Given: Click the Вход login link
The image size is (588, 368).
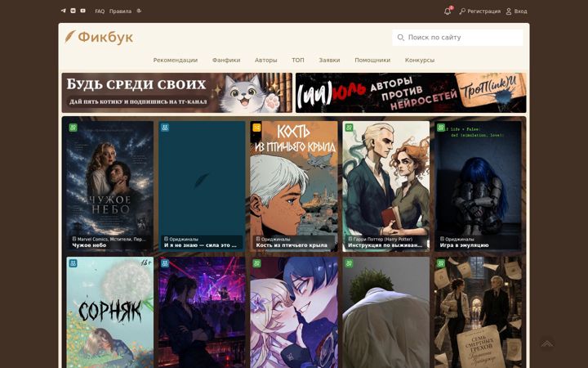Looking at the screenshot, I should [x=520, y=11].
